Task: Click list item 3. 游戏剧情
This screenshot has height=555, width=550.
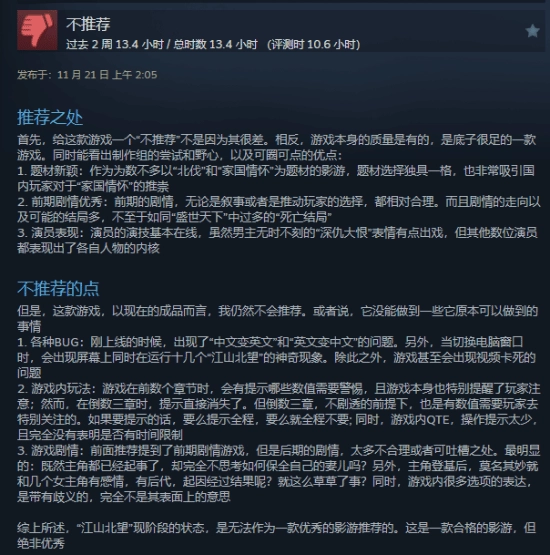Action: pyautogui.click(x=279, y=474)
